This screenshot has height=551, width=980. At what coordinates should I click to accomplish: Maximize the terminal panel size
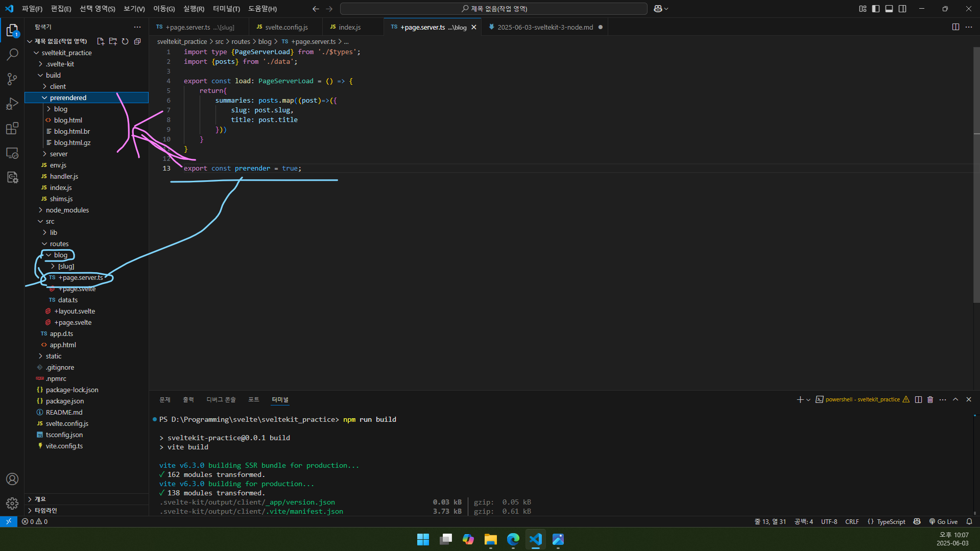point(955,399)
